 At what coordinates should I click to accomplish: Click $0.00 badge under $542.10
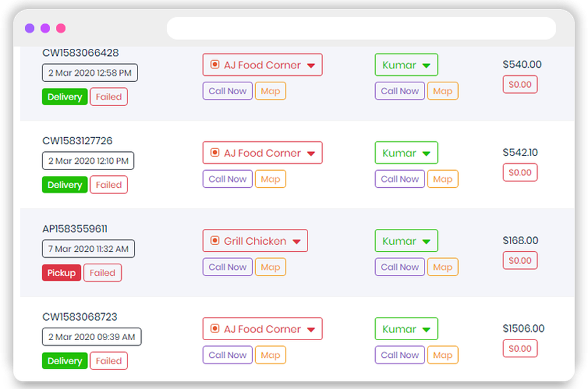(520, 172)
